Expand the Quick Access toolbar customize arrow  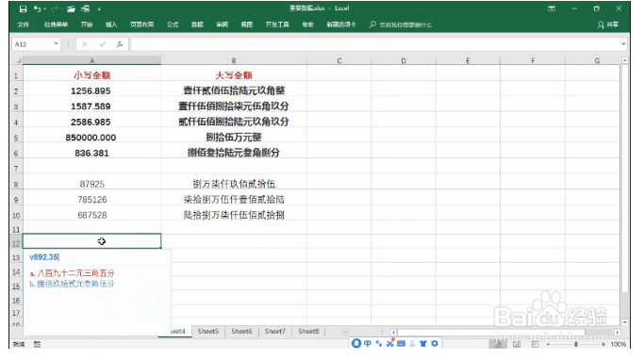click(99, 9)
